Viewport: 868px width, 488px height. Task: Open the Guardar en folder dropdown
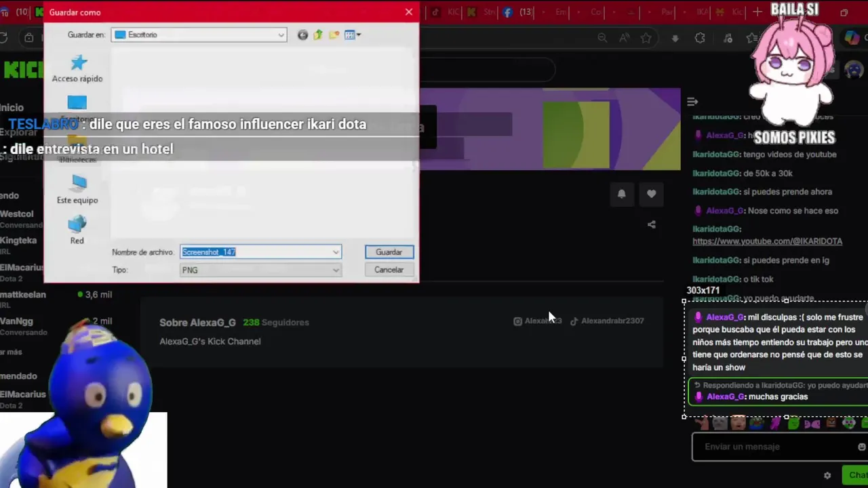199,35
